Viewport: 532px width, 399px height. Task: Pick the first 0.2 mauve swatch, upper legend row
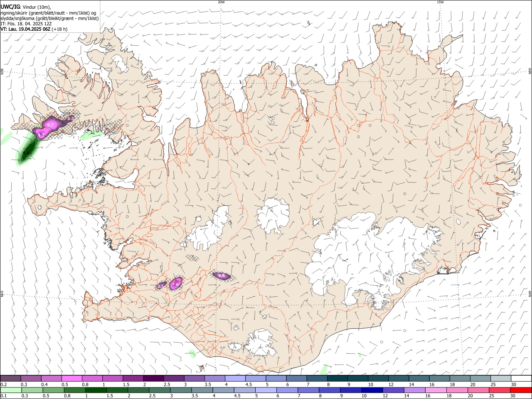click(10, 379)
